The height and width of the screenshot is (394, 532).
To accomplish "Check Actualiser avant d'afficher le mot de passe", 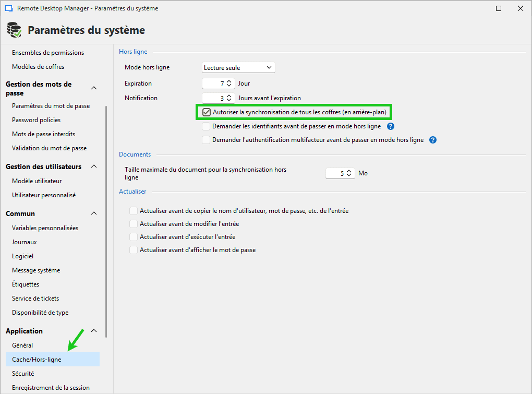I will point(134,250).
